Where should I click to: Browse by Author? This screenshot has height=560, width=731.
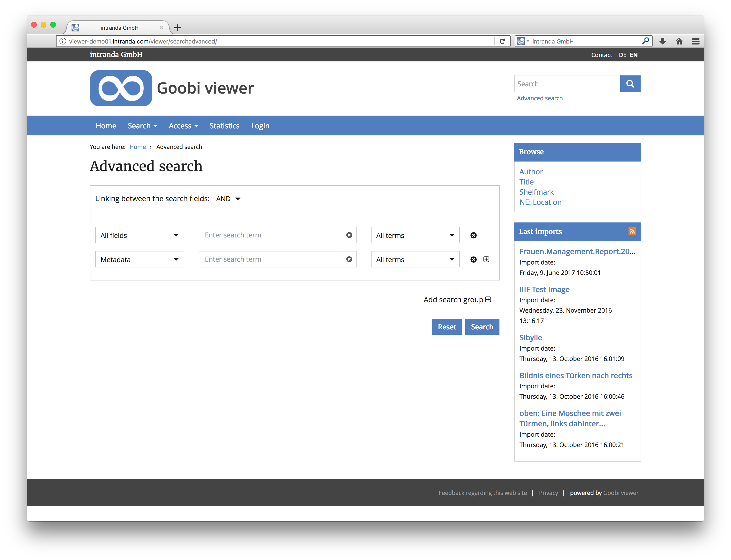click(x=531, y=172)
